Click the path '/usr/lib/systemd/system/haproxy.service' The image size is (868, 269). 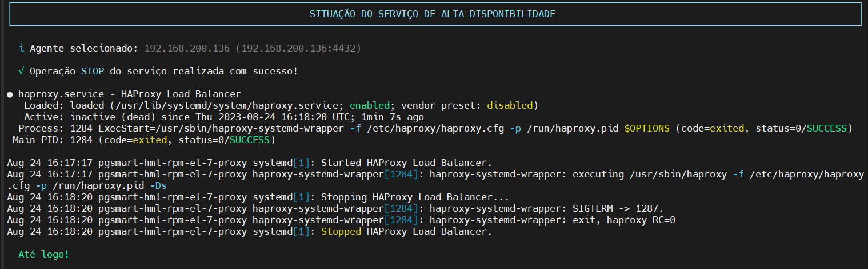(x=227, y=105)
